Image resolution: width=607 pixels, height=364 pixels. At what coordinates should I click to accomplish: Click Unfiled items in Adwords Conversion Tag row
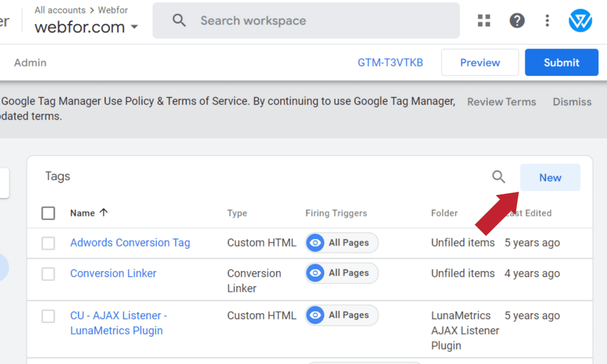tap(463, 242)
